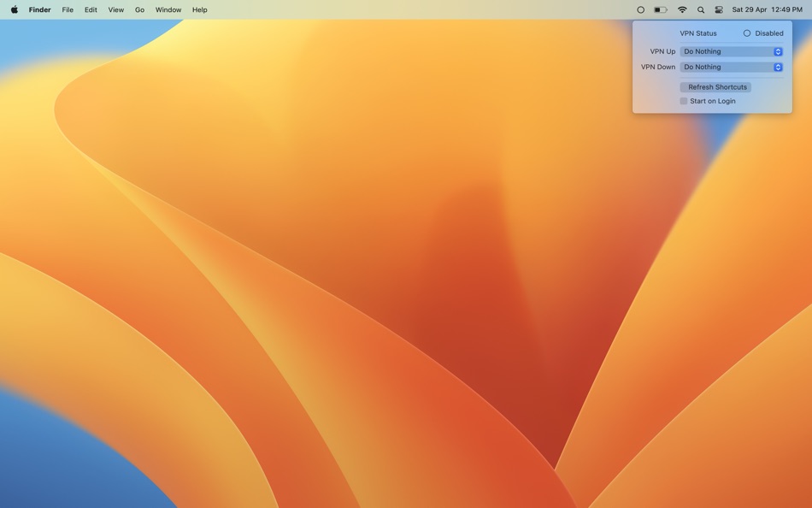Image resolution: width=812 pixels, height=508 pixels.
Task: Open the Help menu
Action: [x=199, y=9]
